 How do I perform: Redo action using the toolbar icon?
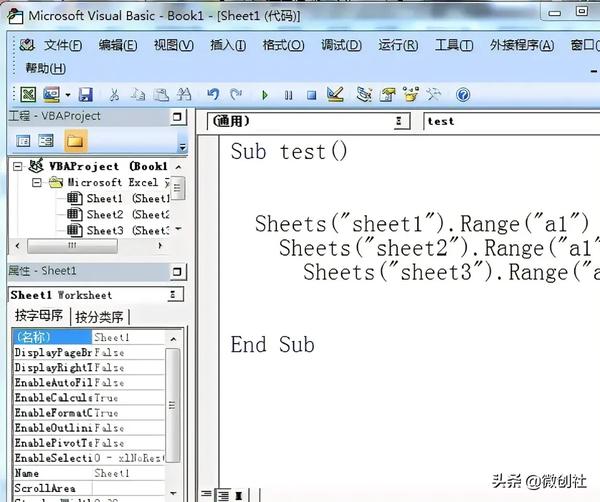(x=236, y=95)
